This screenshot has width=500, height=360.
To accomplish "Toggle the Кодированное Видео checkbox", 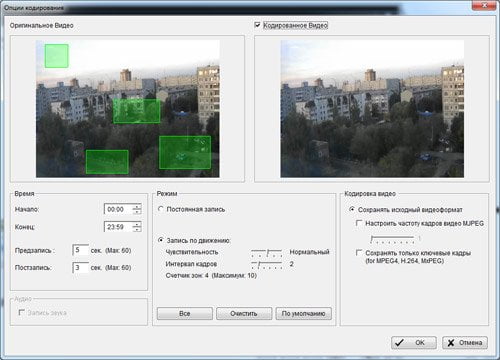I will pyautogui.click(x=257, y=25).
